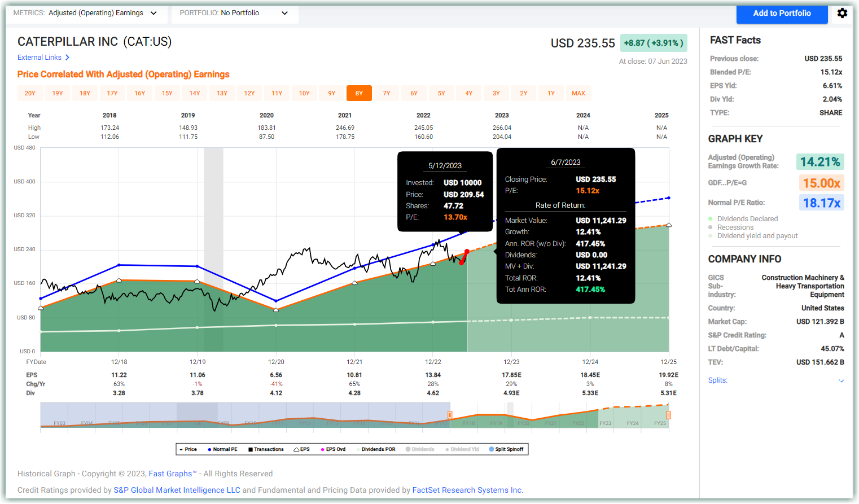
Task: Toggle the Normal PE legend series
Action: (x=222, y=449)
